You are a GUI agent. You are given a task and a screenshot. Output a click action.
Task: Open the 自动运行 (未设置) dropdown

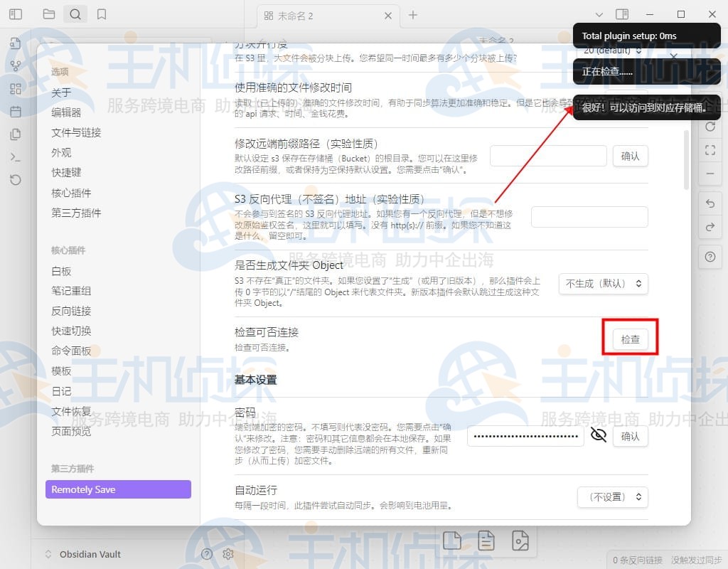pyautogui.click(x=612, y=497)
